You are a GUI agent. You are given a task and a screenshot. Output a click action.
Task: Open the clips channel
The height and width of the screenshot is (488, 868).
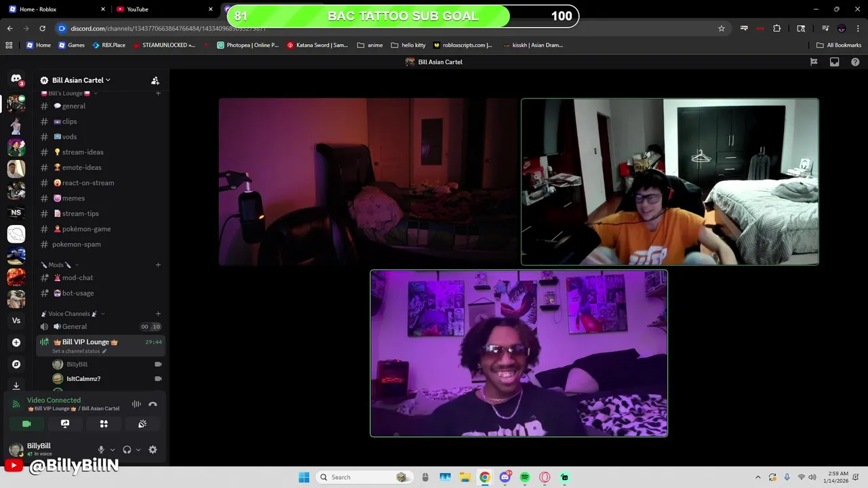[x=100, y=121]
